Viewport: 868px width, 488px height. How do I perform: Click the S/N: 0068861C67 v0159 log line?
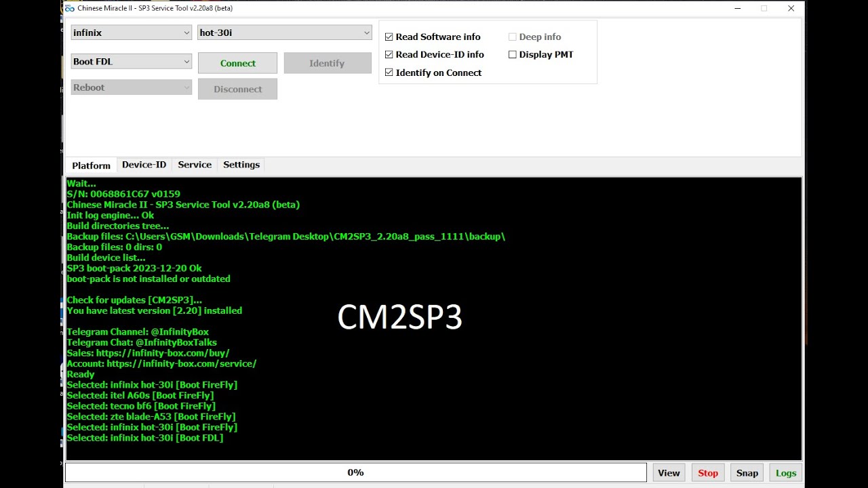click(x=123, y=194)
